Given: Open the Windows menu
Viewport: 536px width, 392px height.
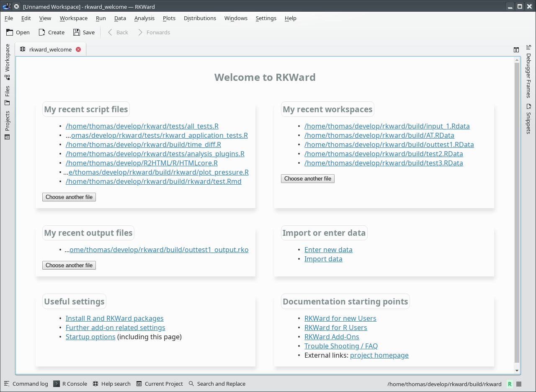Looking at the screenshot, I should [x=236, y=18].
